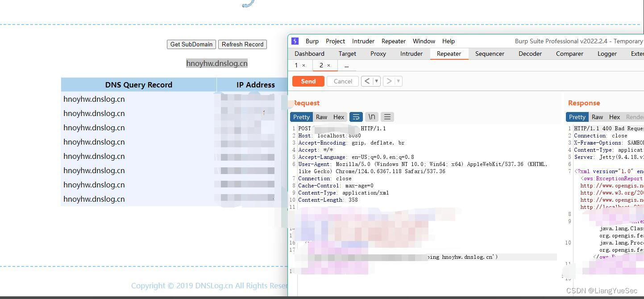The height and width of the screenshot is (299, 644).
Task: Switch to the Target tab
Action: click(347, 54)
